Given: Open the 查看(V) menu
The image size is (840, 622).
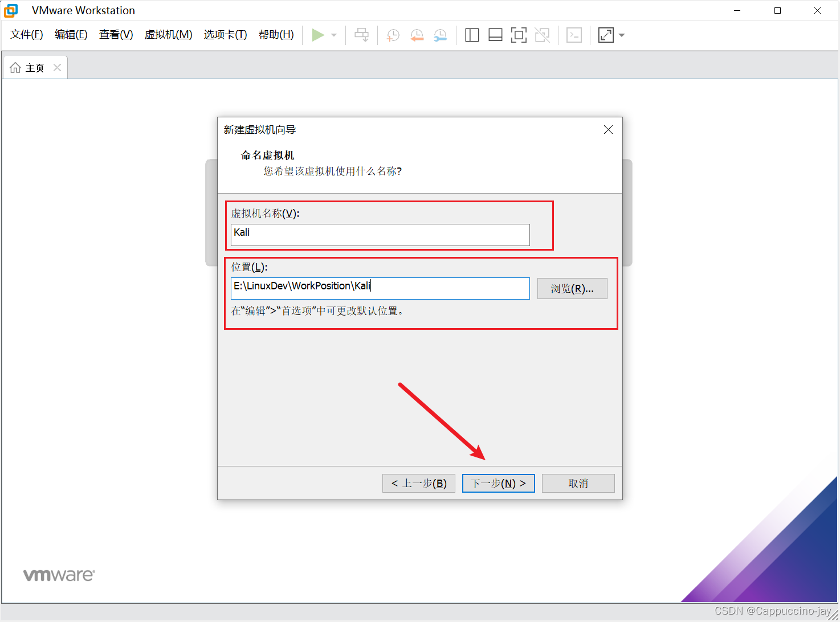Looking at the screenshot, I should click(116, 35).
